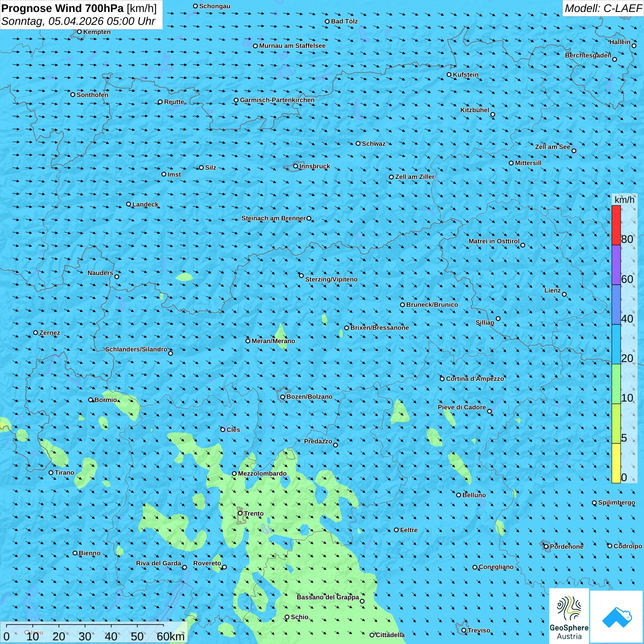Screen dimensions: 644x644
Task: Click the 'Cittadella' town label
Action: coord(390,635)
